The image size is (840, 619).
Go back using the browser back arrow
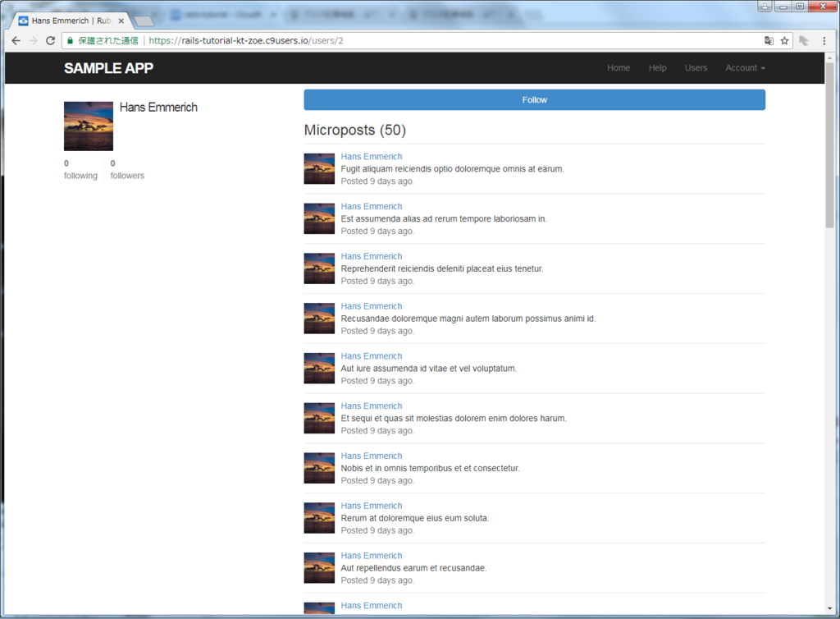pyautogui.click(x=16, y=41)
